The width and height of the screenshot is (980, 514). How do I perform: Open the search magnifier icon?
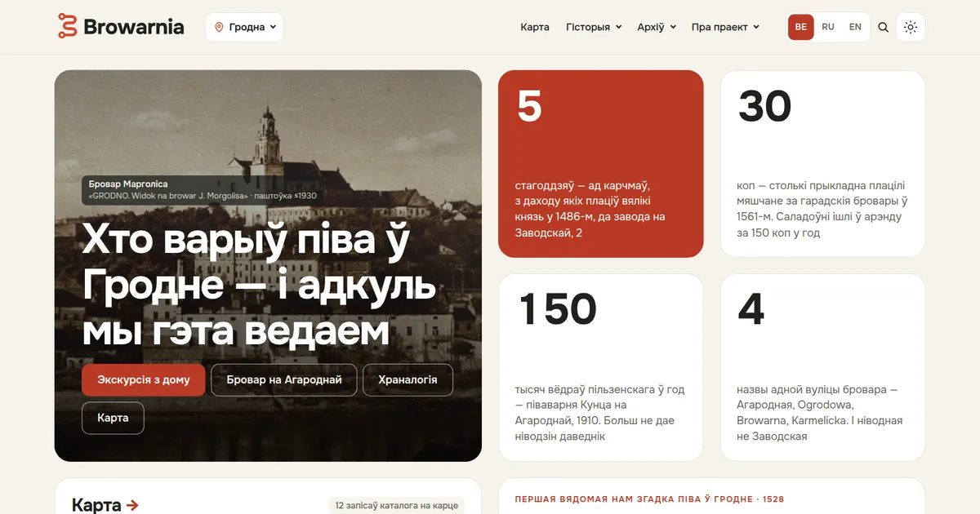click(883, 27)
